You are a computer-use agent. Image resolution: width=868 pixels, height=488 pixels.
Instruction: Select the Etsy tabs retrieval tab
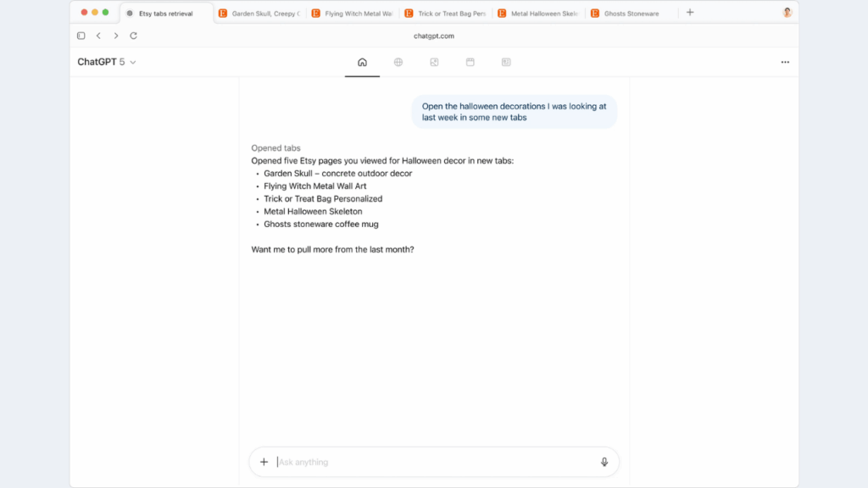coord(166,13)
